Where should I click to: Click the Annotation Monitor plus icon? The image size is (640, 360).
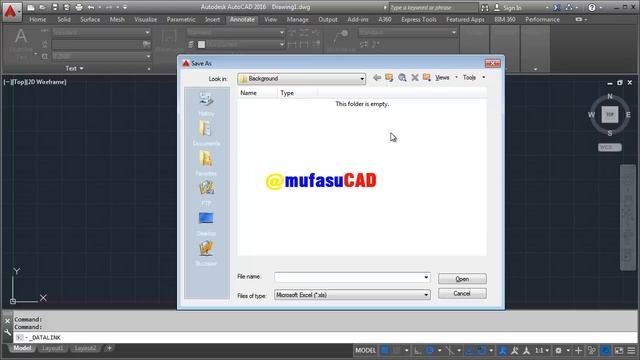pyautogui.click(x=578, y=350)
